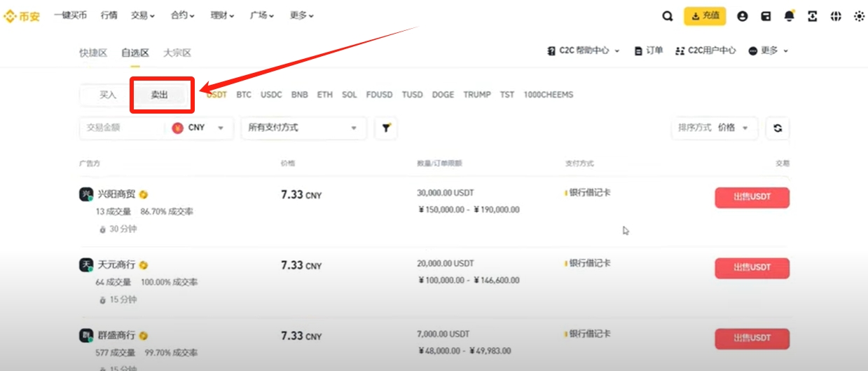Switch to the 自选区 tab

pos(135,53)
